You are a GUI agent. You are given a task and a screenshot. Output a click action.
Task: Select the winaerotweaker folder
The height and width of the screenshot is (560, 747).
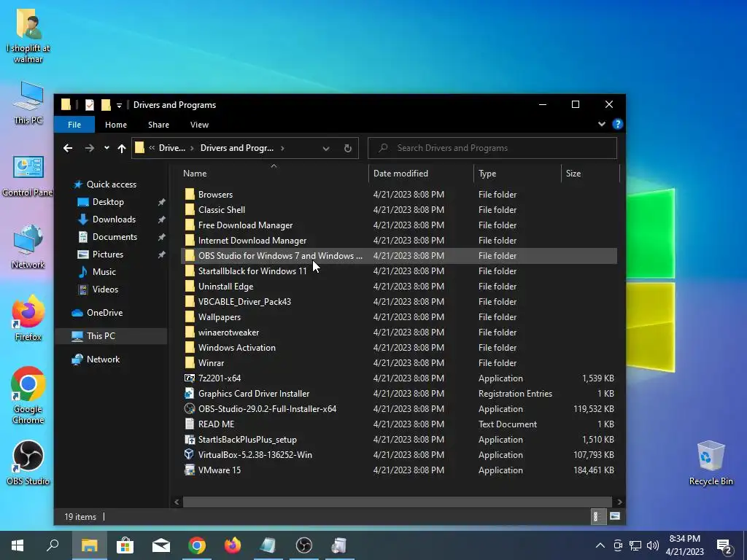point(228,332)
